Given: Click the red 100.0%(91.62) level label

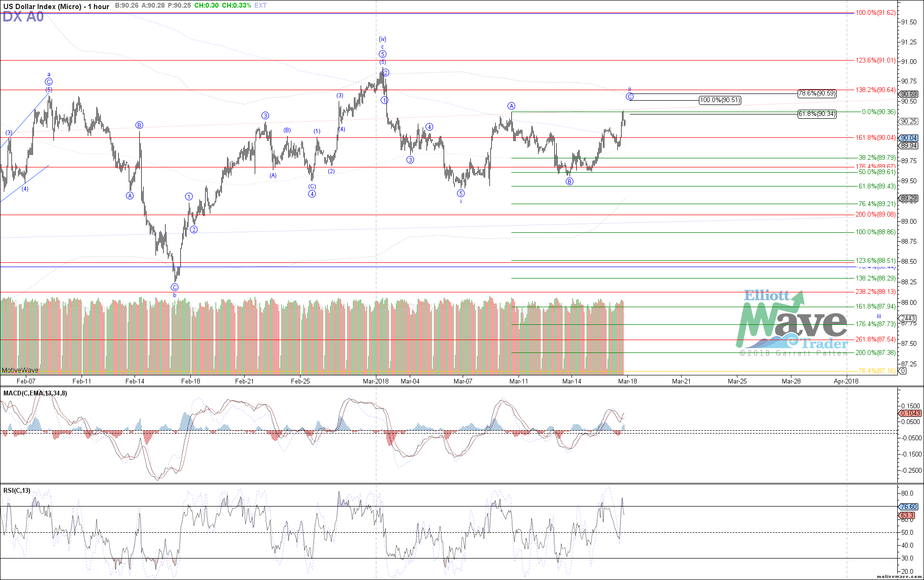Looking at the screenshot, I should pos(875,13).
